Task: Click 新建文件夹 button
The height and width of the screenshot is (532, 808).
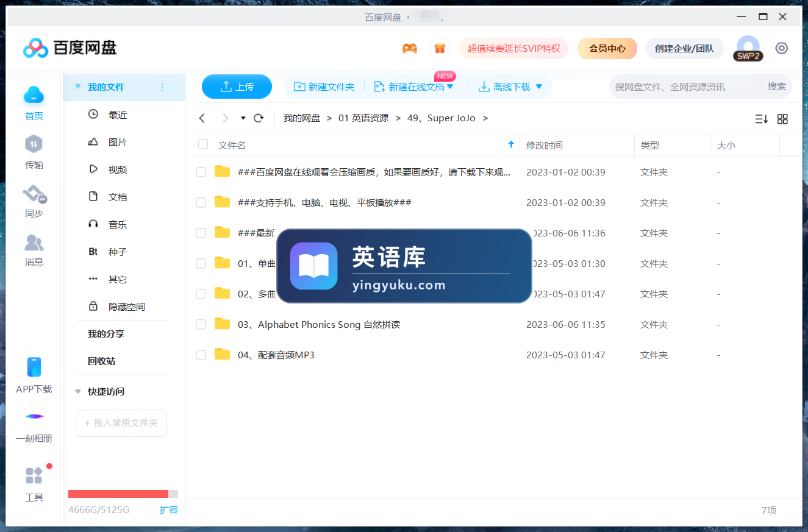Action: pyautogui.click(x=324, y=87)
